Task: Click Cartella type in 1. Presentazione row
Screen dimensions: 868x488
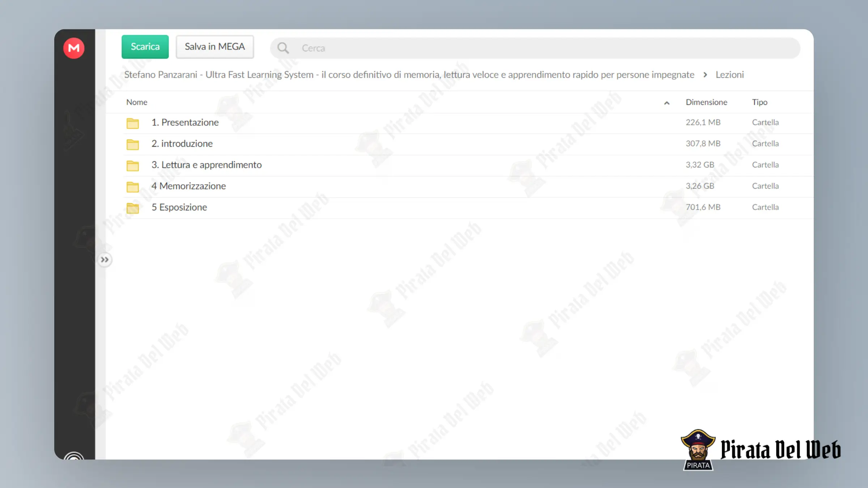Action: pyautogui.click(x=765, y=122)
